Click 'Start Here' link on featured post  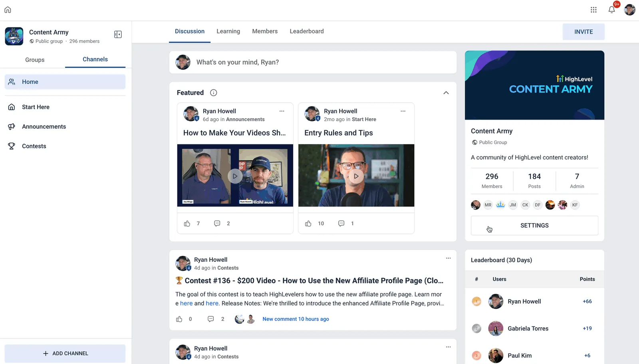click(364, 119)
